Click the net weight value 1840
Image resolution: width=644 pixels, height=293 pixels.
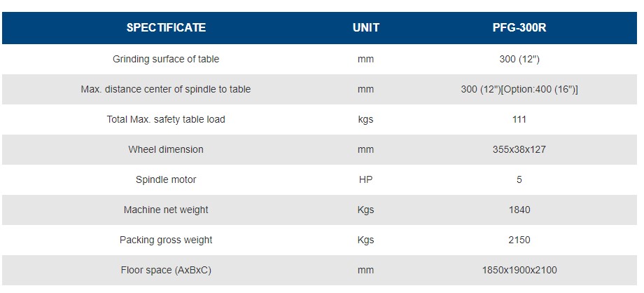519,210
